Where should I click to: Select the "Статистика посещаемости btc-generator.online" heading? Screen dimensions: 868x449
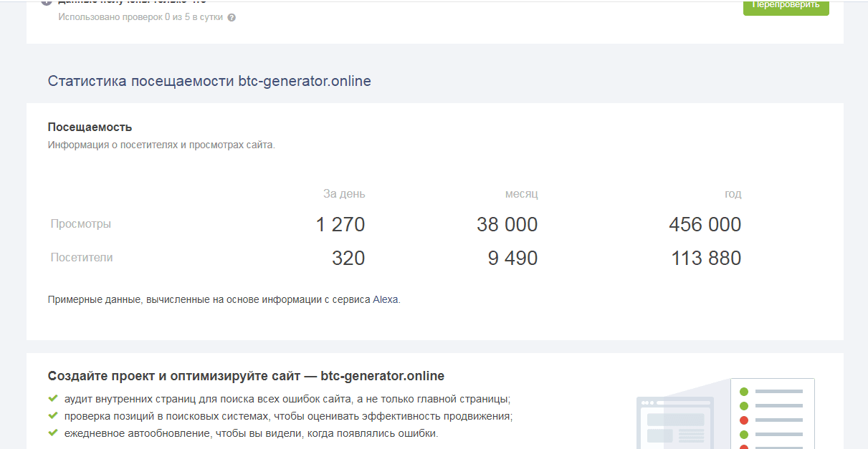(x=209, y=81)
